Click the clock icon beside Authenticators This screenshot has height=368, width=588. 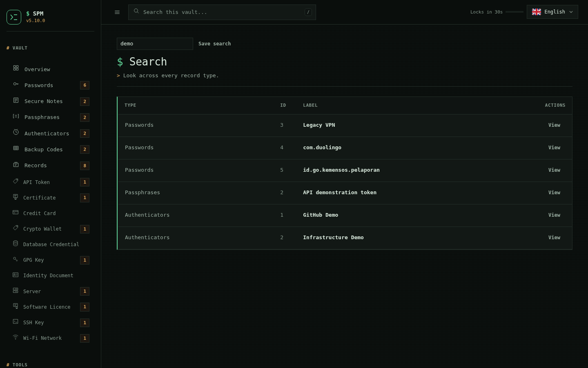(16, 132)
